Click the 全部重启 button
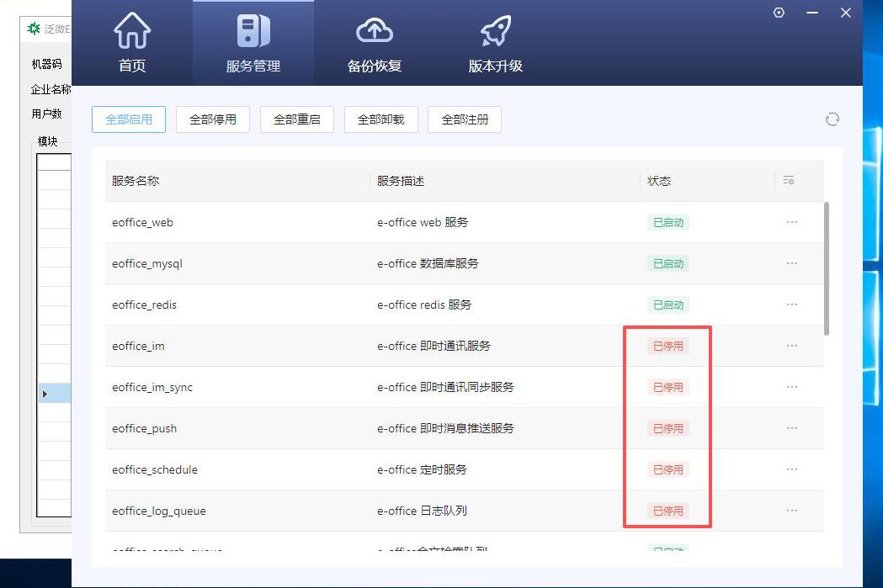Viewport: 883px width, 588px height. pyautogui.click(x=297, y=119)
